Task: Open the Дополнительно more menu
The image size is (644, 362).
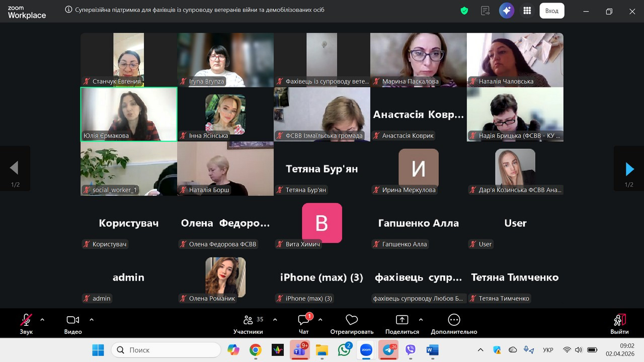Action: pyautogui.click(x=454, y=324)
